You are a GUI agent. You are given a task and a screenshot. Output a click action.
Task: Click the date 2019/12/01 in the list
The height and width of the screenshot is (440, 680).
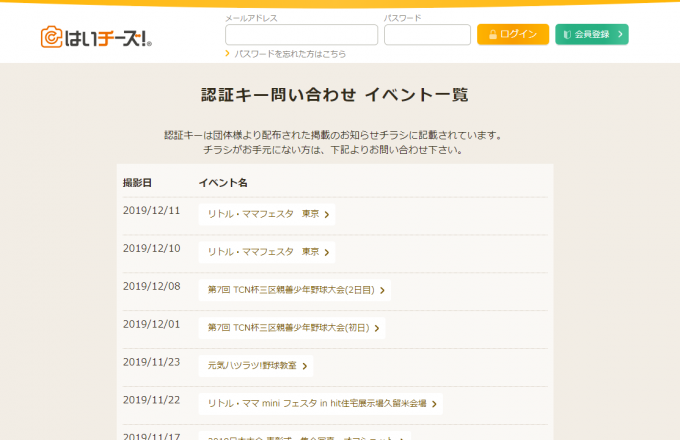click(x=151, y=324)
